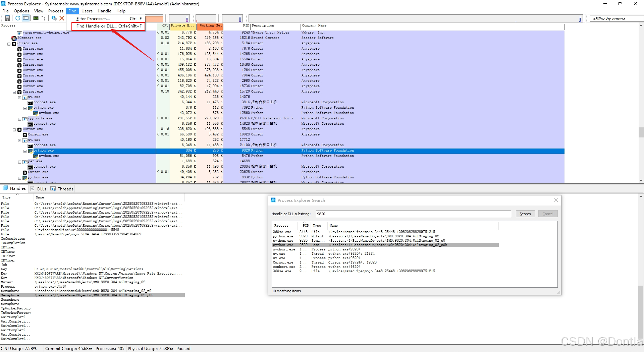644x352 pixels.
Task: Click the cpptools.exe process icon
Action: click(x=25, y=119)
